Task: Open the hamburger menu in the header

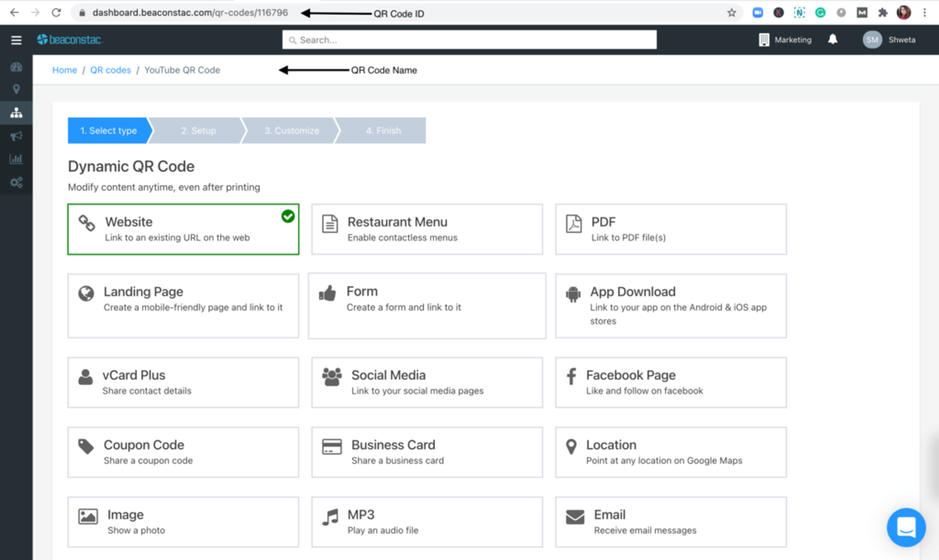Action: (16, 40)
